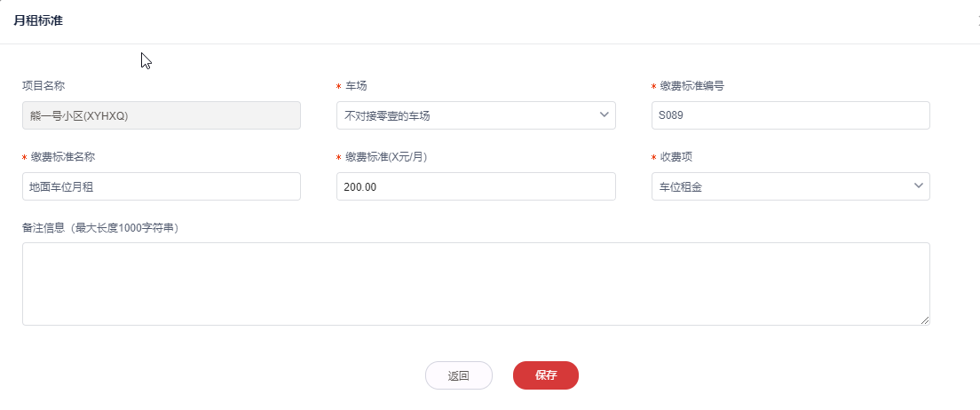Viewport: 980px width, 410px height.
Task: Click the 缴费标准(X元/月) label
Action: click(x=384, y=157)
